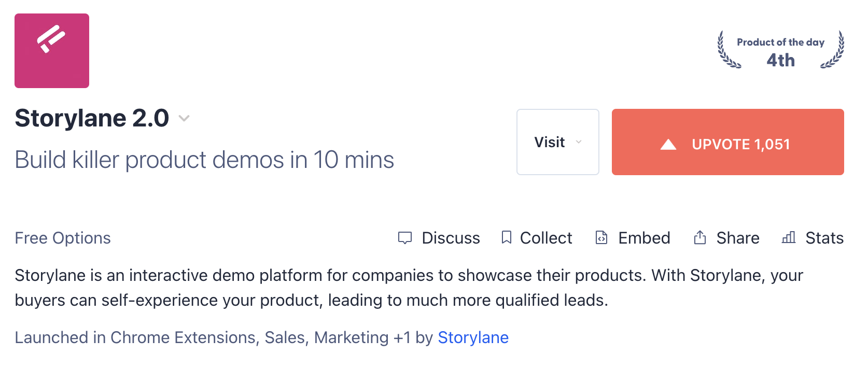This screenshot has width=868, height=369.
Task: Click the Storylane 2.0 product title
Action: tap(92, 118)
